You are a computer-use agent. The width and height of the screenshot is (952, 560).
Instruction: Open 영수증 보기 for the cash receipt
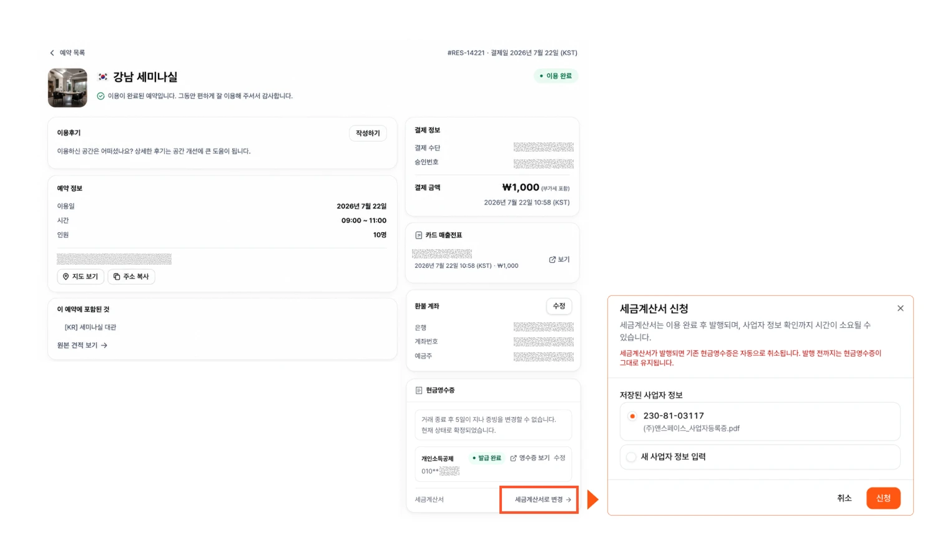530,458
